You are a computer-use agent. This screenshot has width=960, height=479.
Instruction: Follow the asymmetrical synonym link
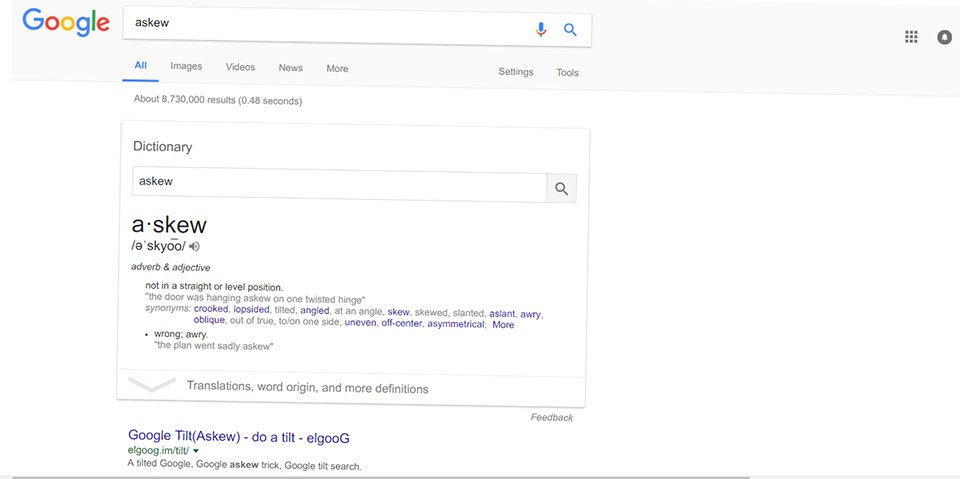tap(456, 324)
